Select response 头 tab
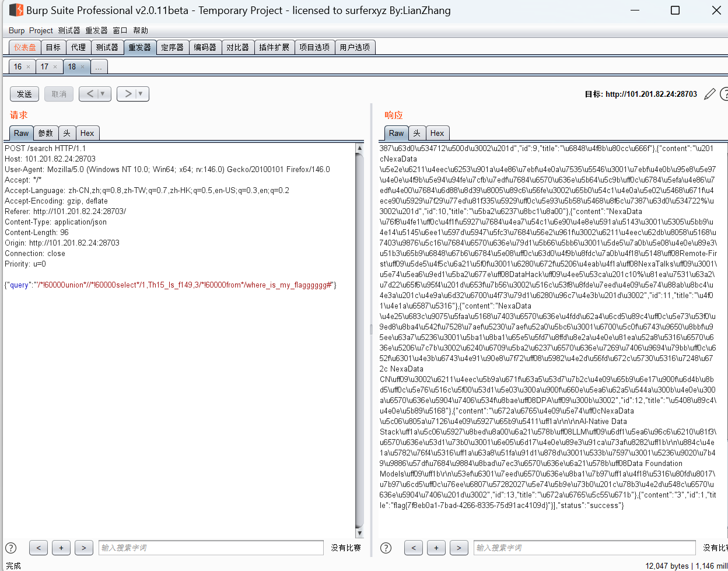728x571 pixels. 417,133
